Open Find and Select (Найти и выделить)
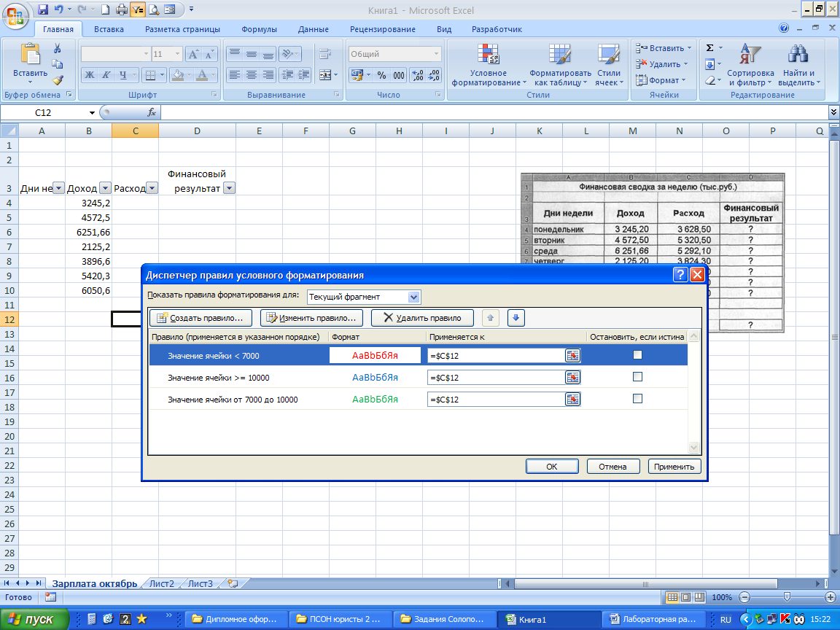 click(798, 65)
